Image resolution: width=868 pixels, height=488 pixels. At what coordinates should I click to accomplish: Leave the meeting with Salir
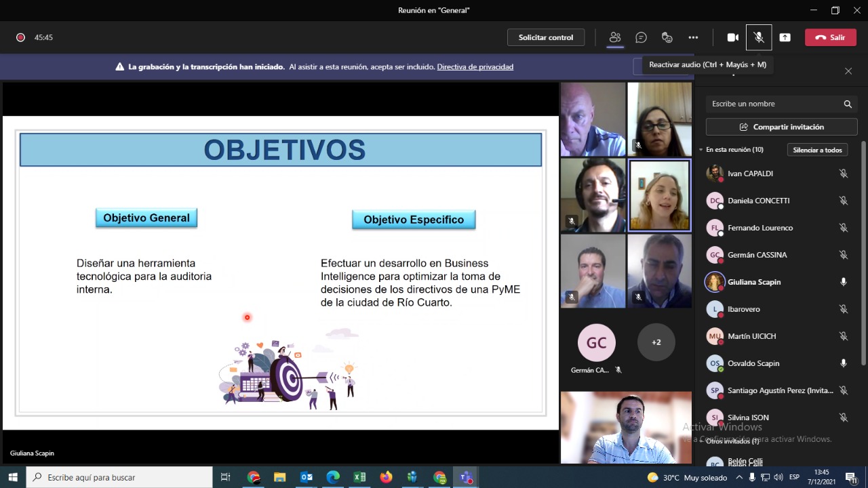click(831, 37)
